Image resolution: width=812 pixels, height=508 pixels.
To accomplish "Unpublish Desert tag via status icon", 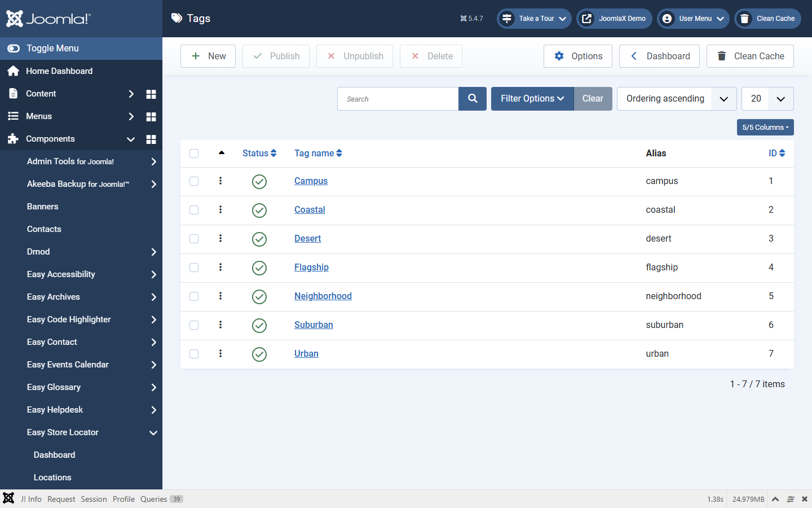I will point(259,239).
